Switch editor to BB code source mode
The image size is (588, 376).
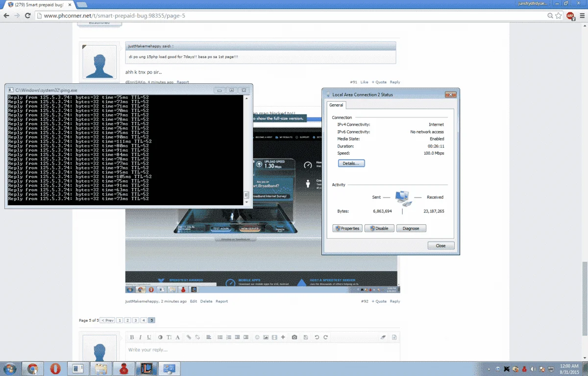(x=394, y=337)
